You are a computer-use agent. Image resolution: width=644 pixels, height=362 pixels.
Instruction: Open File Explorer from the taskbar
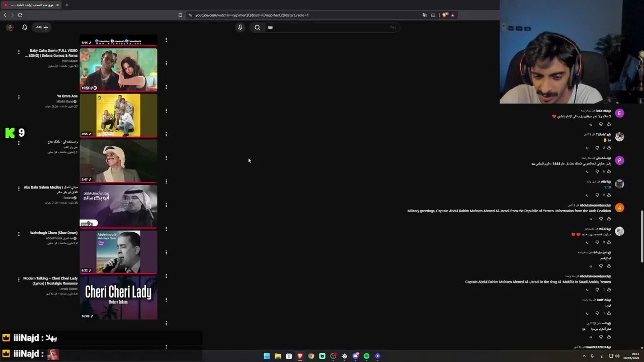pyautogui.click(x=278, y=356)
